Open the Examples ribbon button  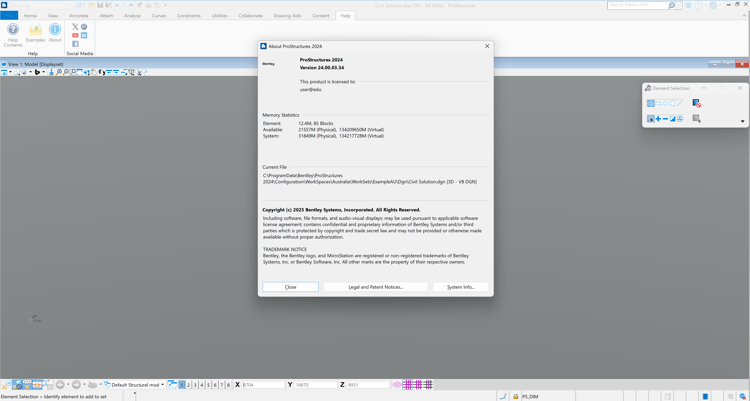pos(35,33)
